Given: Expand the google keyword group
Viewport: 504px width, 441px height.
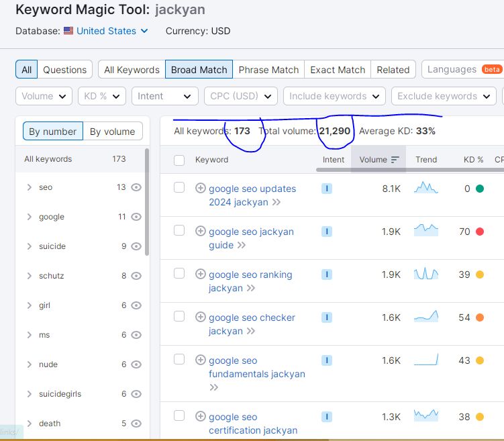Looking at the screenshot, I should point(29,217).
